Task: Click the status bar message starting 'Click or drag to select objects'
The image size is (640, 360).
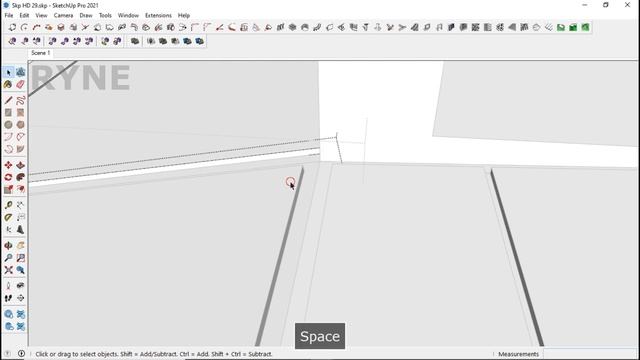Action: pyautogui.click(x=154, y=354)
